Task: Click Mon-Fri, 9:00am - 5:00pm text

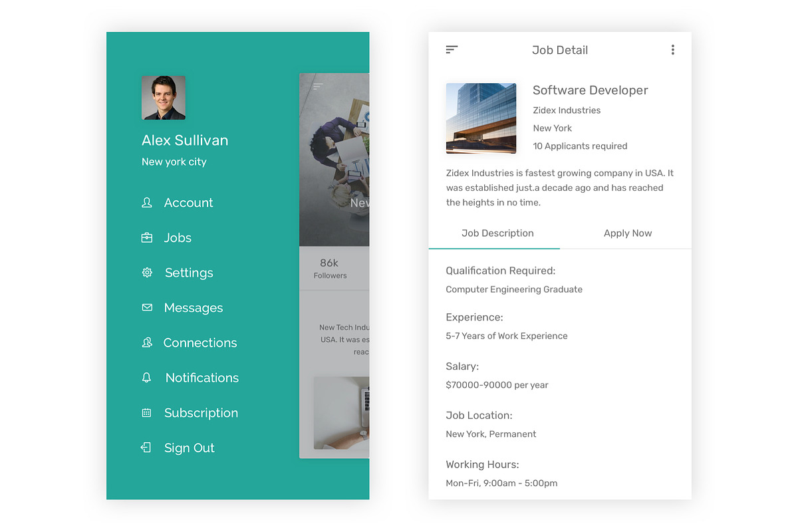Action: pos(501,483)
